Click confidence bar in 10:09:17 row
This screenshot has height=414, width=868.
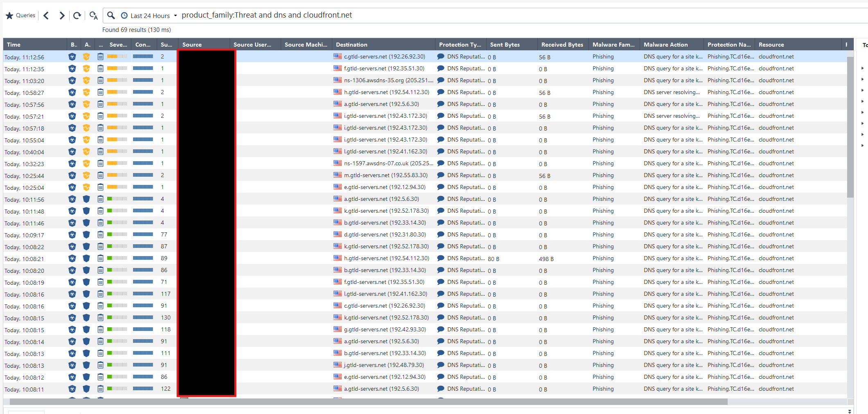pos(143,234)
